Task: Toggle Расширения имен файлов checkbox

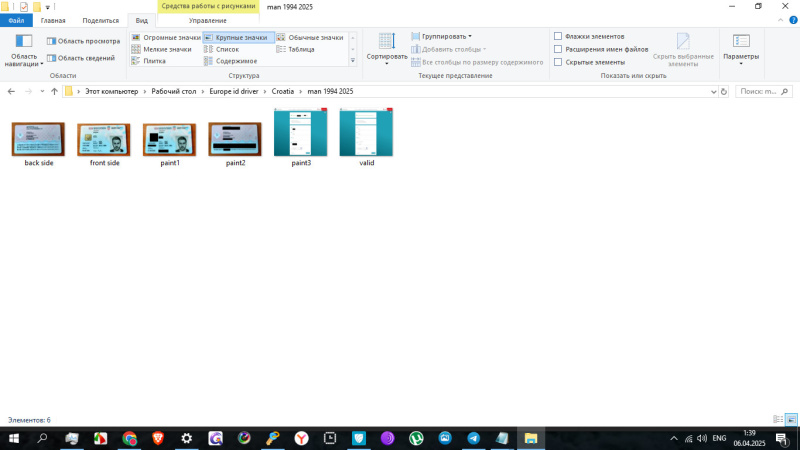Action: click(x=558, y=49)
